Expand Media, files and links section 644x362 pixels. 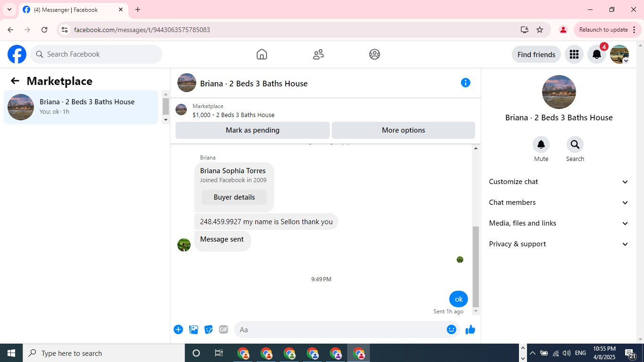[x=559, y=223]
